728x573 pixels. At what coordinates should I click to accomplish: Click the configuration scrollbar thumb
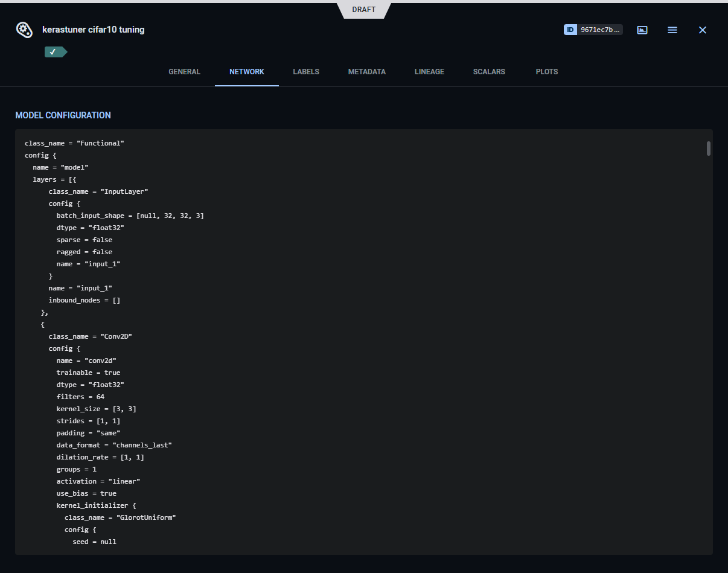[709, 149]
